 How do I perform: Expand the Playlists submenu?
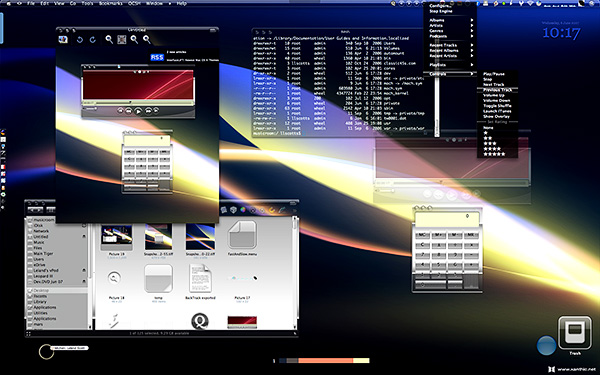click(450, 65)
